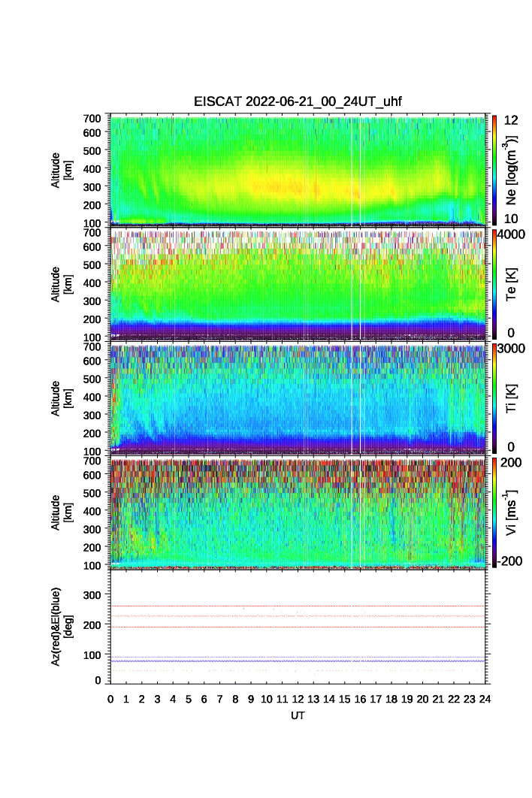Click the UT x-axis label
This screenshot has width=532, height=798.
point(298,716)
